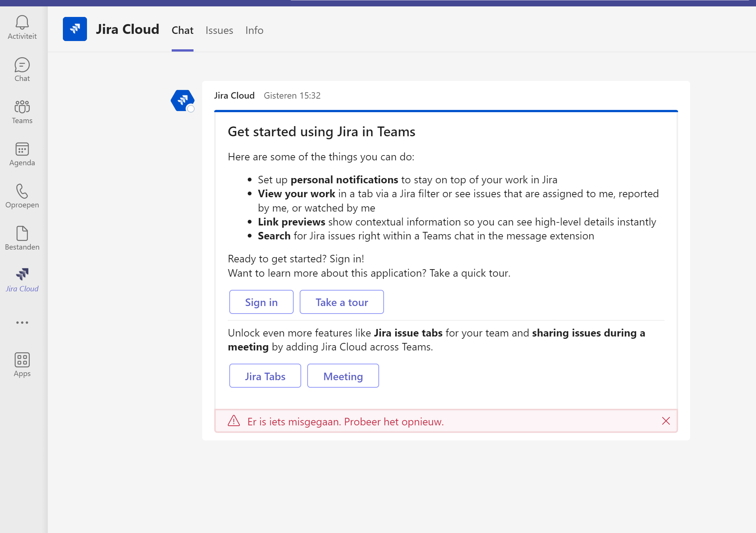Click the Meeting button
Screen dimensions: 756x533
click(x=343, y=376)
